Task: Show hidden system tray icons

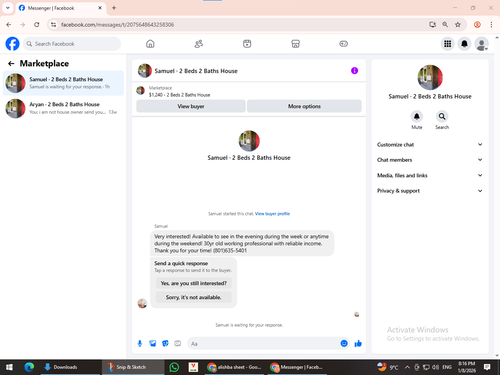Action: (407, 367)
